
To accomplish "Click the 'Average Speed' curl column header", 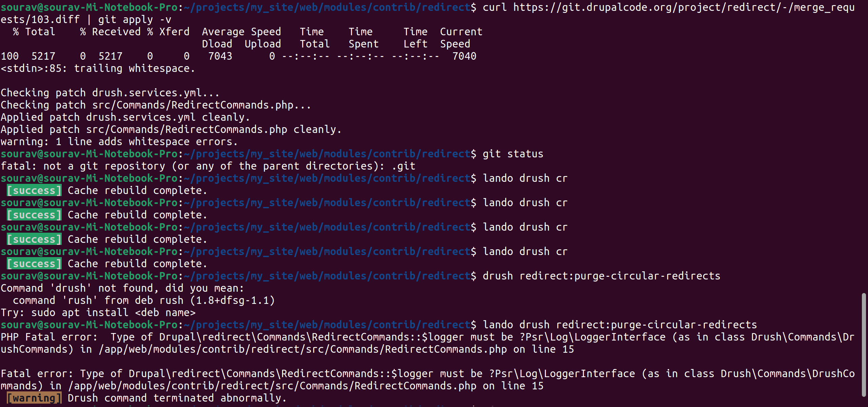I will click(241, 32).
